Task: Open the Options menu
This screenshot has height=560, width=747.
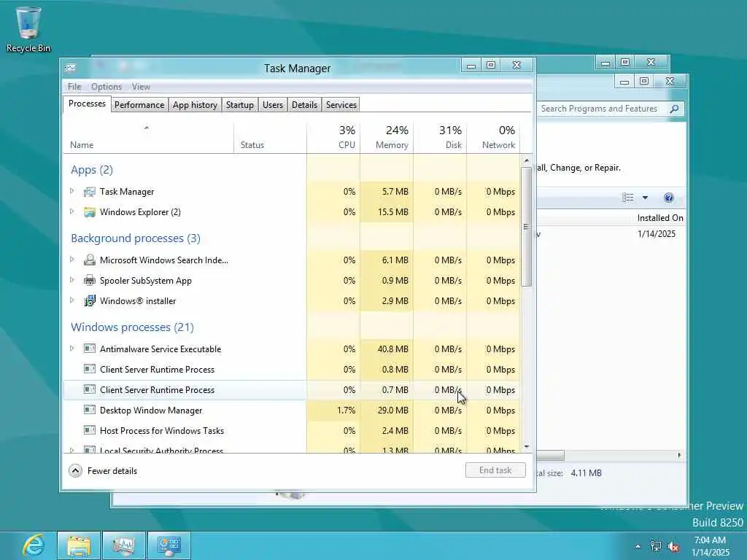Action: tap(107, 87)
